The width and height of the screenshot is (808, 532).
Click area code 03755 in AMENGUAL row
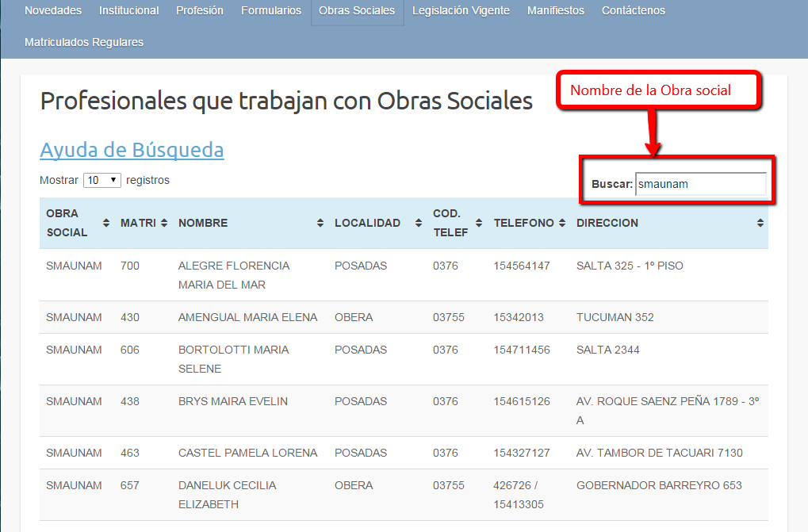449,317
